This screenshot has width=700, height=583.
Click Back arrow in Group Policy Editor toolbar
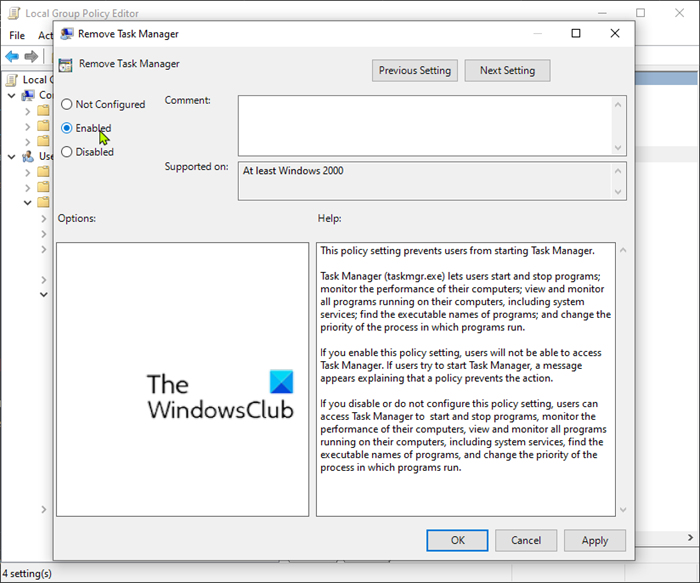point(12,56)
